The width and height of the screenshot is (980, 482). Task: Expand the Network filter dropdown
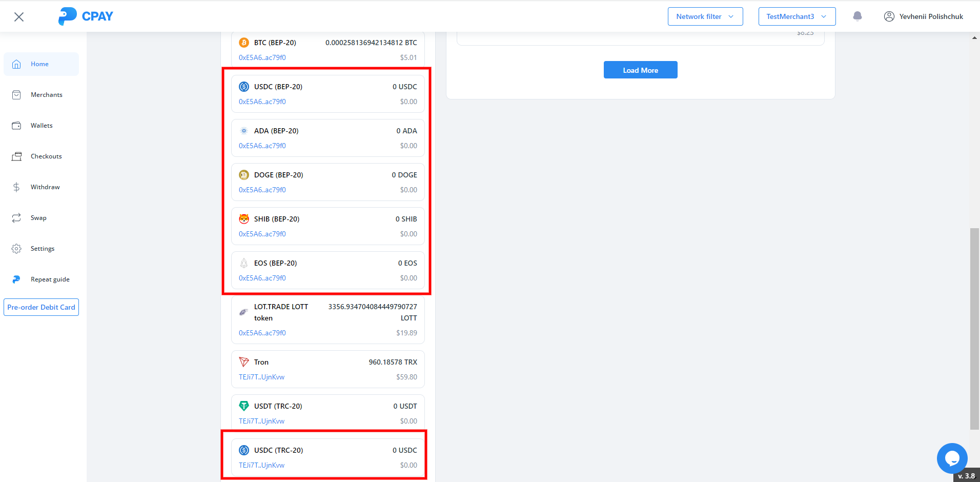[x=705, y=16]
